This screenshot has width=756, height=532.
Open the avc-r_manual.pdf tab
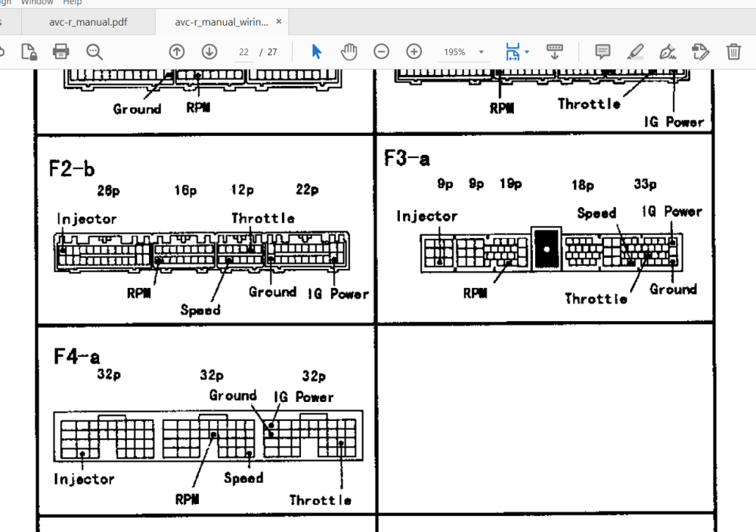(x=88, y=22)
